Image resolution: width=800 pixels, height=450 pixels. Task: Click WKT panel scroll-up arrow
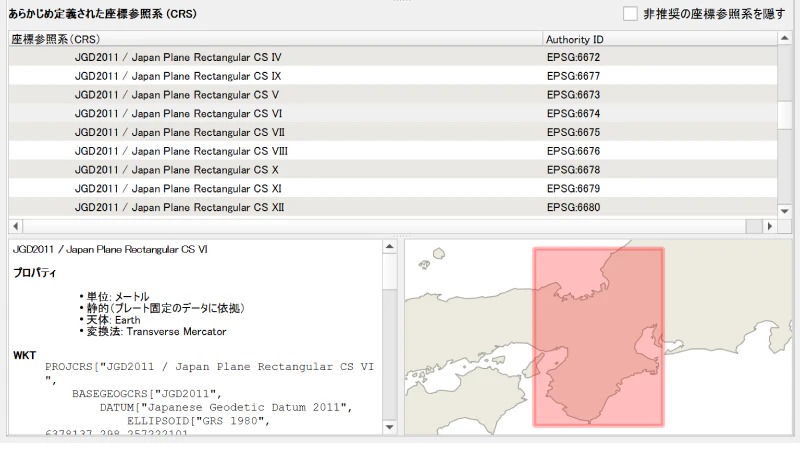click(390, 246)
